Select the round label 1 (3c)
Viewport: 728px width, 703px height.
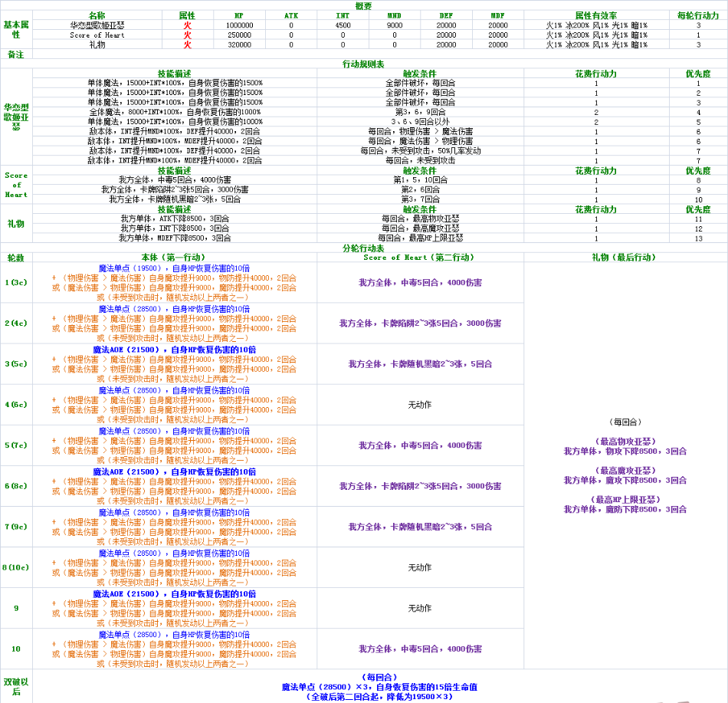[16, 282]
